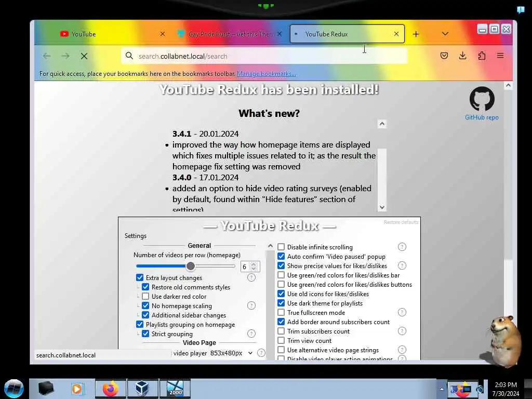Screen dimensions: 532x399
Task: Close the Gay Pride Burst theme tab
Action: [x=280, y=34]
